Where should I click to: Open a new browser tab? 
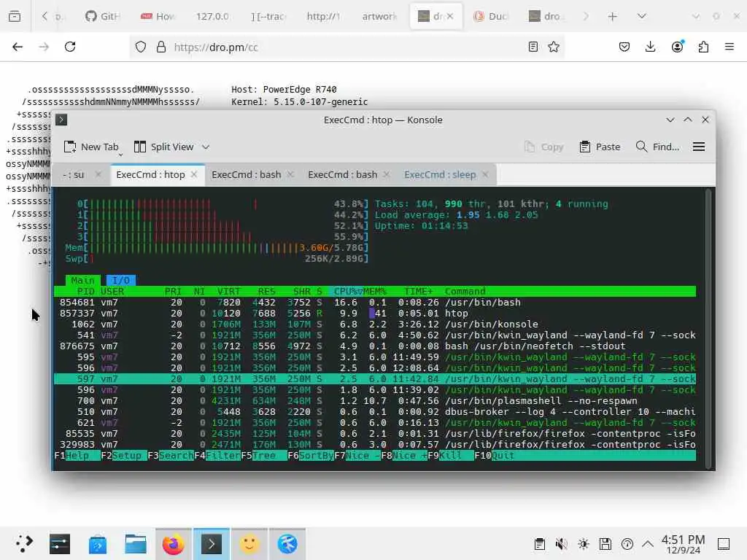[x=613, y=16]
